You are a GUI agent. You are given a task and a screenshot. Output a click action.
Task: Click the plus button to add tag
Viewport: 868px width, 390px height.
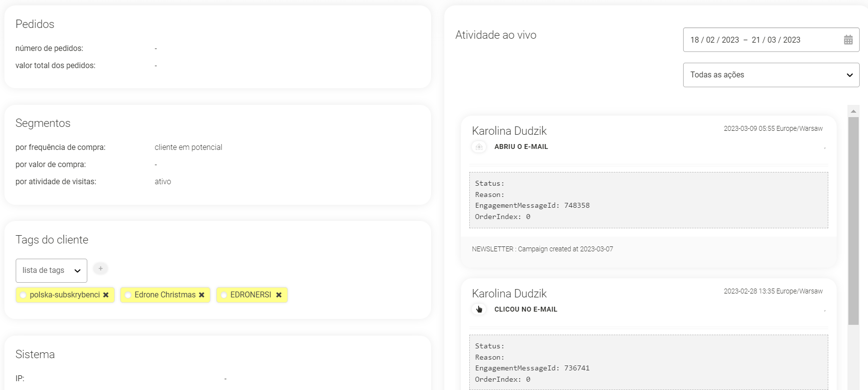101,268
